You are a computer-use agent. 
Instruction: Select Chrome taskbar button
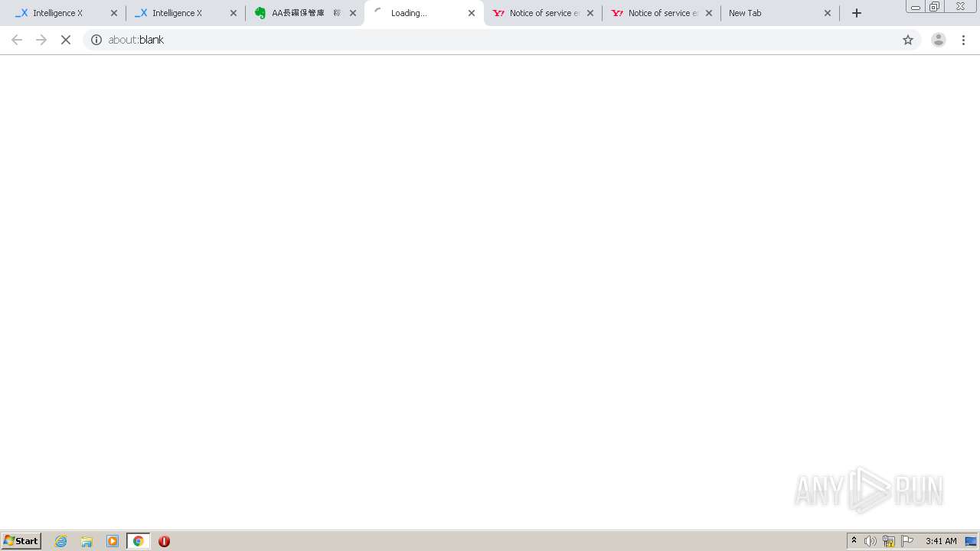(138, 541)
